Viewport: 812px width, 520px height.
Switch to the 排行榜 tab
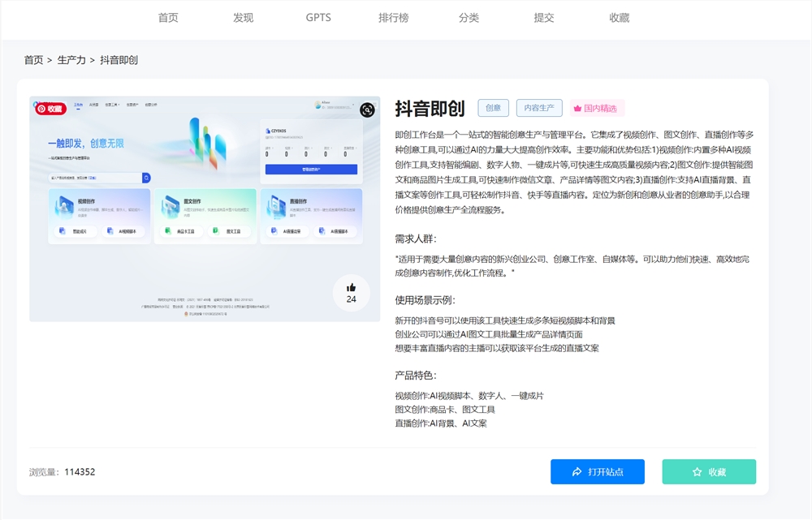coord(394,17)
